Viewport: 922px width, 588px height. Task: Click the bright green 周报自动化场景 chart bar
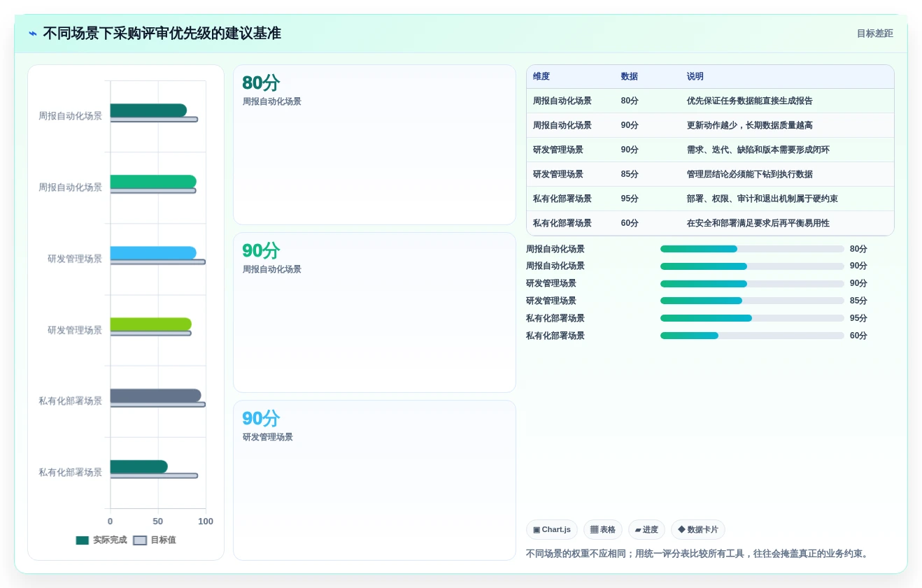[x=153, y=182]
